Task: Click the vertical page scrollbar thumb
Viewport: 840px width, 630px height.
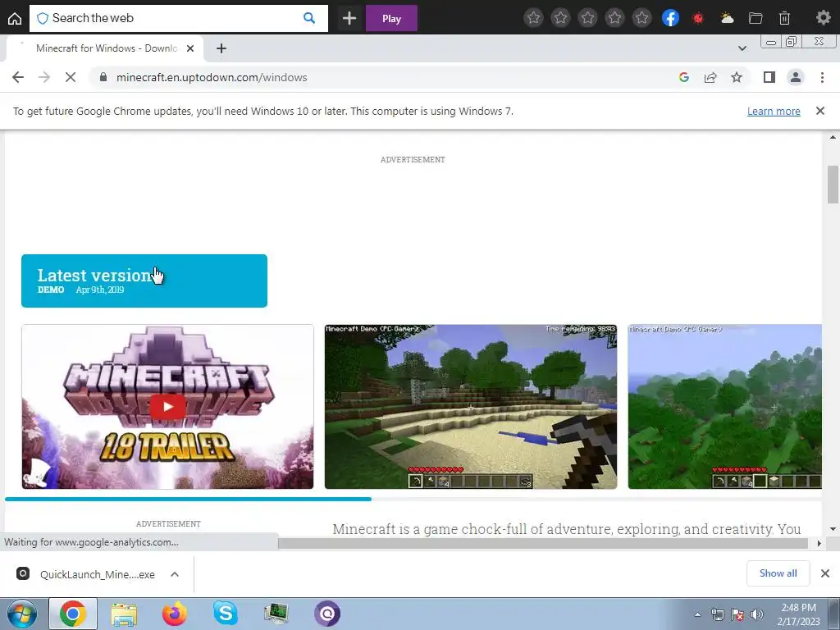Action: (x=833, y=185)
